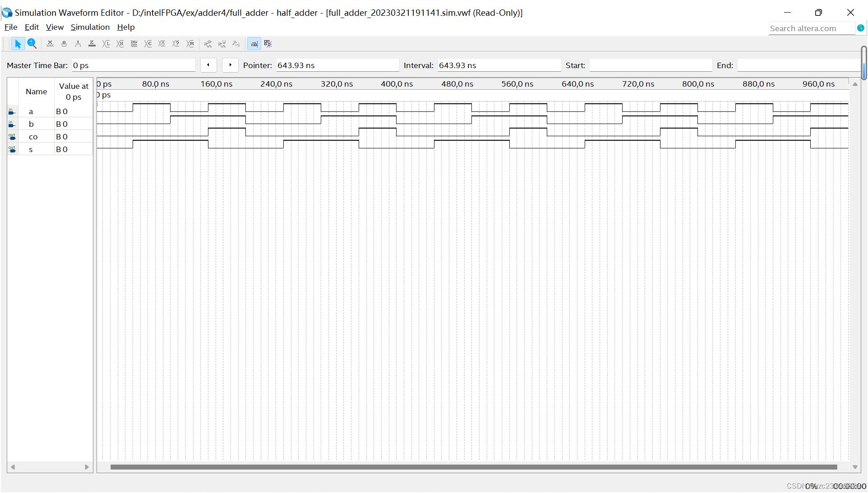The height and width of the screenshot is (493, 868).
Task: Click the Master Time Bar field
Action: pyautogui.click(x=133, y=65)
